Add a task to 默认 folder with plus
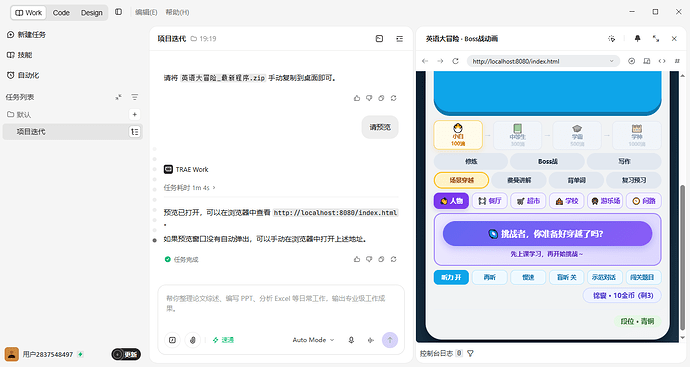Image resolution: width=690 pixels, height=367 pixels. [135, 114]
